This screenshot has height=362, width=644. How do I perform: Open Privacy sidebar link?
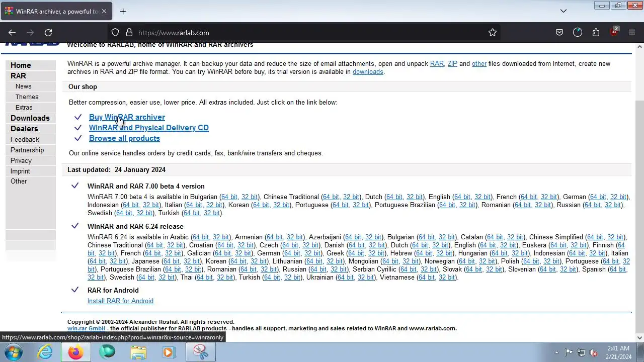pos(21,160)
